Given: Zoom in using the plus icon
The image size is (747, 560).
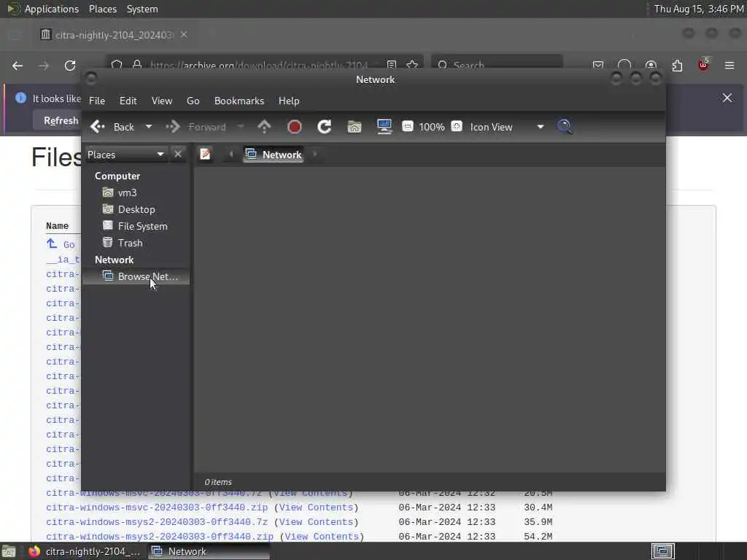Looking at the screenshot, I should pyautogui.click(x=457, y=126).
